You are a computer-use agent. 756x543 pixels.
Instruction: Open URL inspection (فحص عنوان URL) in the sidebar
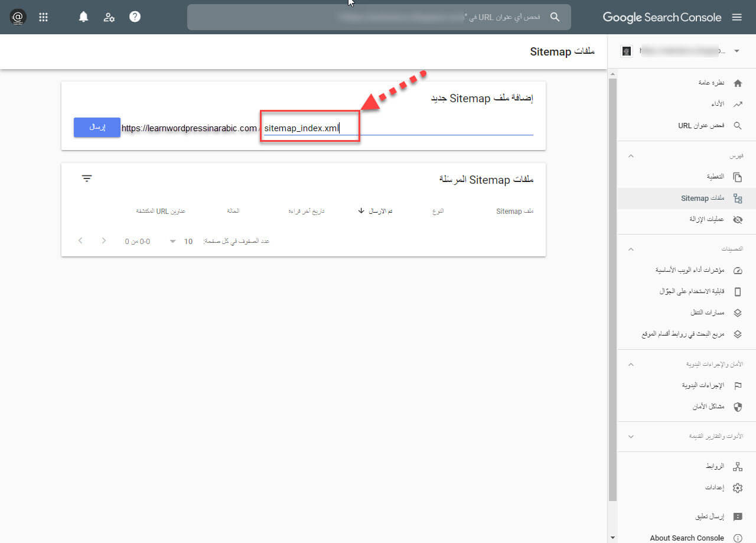[x=701, y=126]
